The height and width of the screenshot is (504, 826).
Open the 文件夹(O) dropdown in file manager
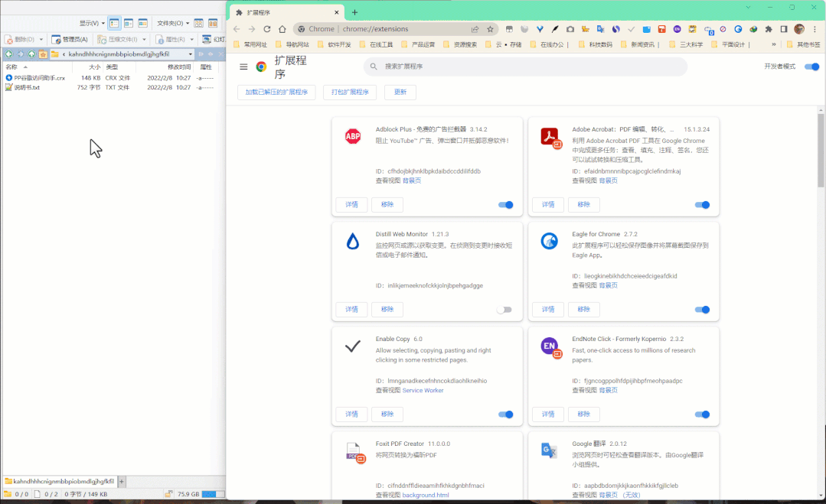click(x=173, y=23)
